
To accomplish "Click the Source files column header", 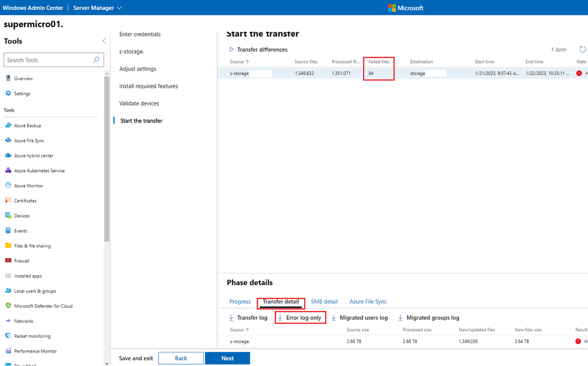I will 305,61.
